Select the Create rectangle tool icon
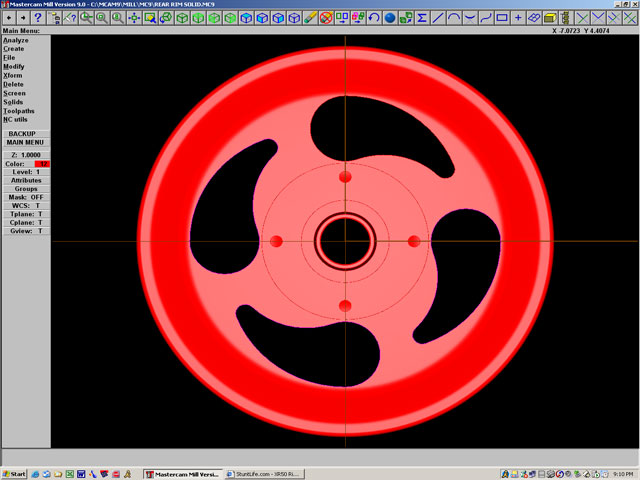The width and height of the screenshot is (640, 480). [502, 18]
